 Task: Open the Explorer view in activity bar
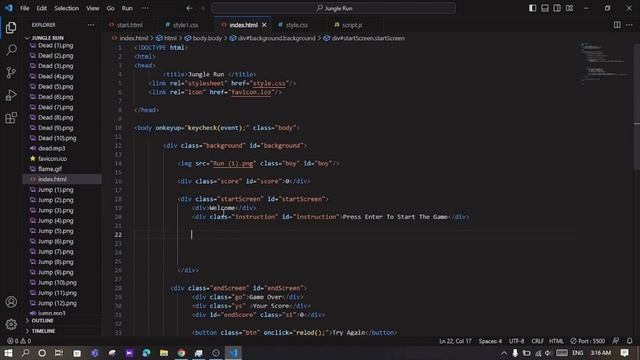pos(11,28)
